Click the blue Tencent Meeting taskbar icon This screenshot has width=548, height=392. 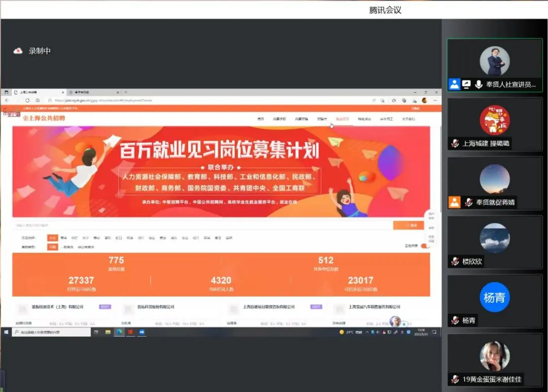pyautogui.click(x=142, y=332)
